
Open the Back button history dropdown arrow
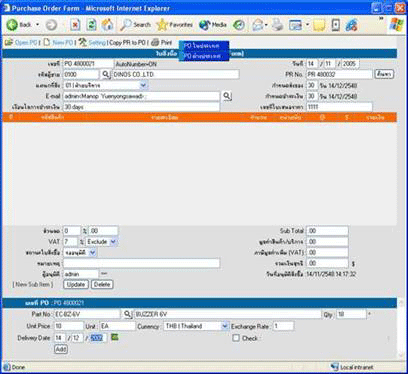(37, 25)
